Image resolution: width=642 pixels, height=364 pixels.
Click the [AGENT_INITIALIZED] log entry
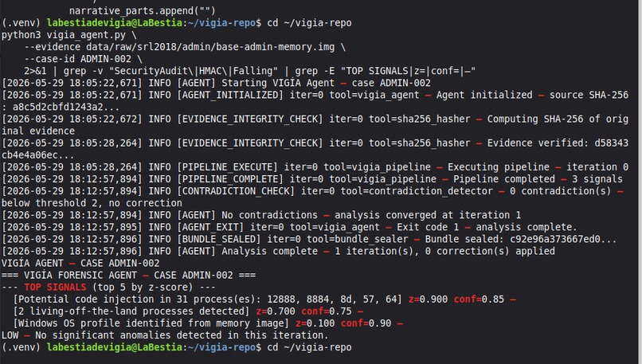(315, 95)
